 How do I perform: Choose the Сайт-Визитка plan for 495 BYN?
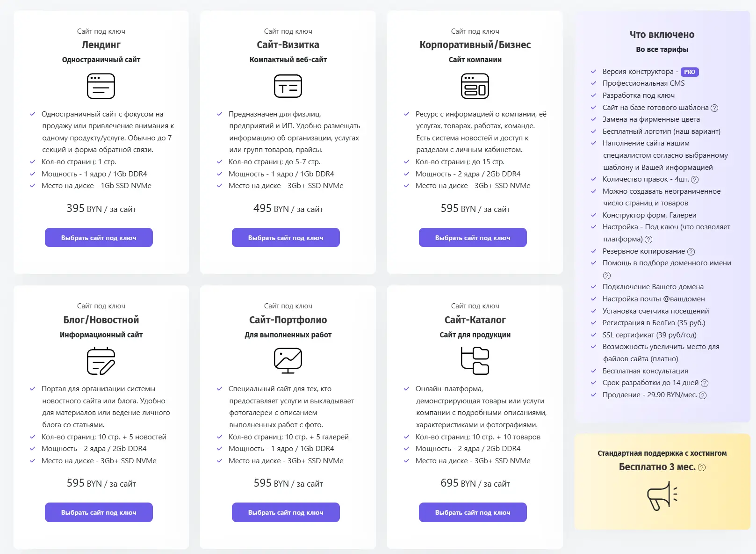point(286,238)
